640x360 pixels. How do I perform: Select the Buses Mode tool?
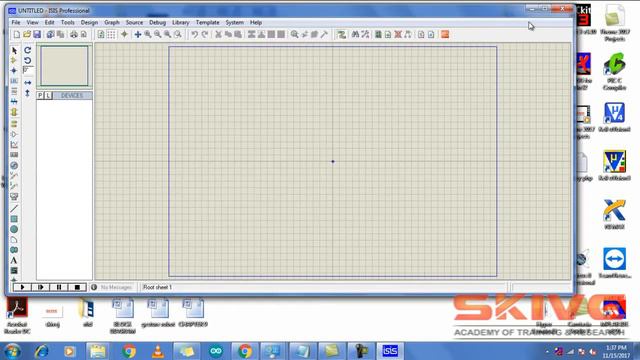coord(14,101)
